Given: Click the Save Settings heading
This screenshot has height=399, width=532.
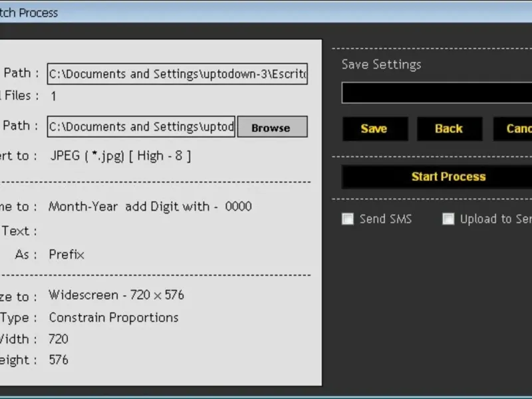Looking at the screenshot, I should point(381,65).
